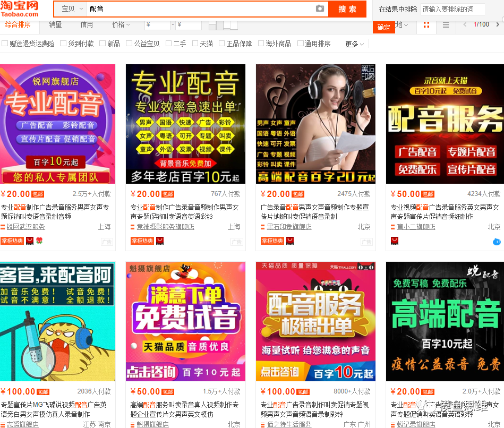
Task: Go to next results page arrow
Action: tap(498, 24)
